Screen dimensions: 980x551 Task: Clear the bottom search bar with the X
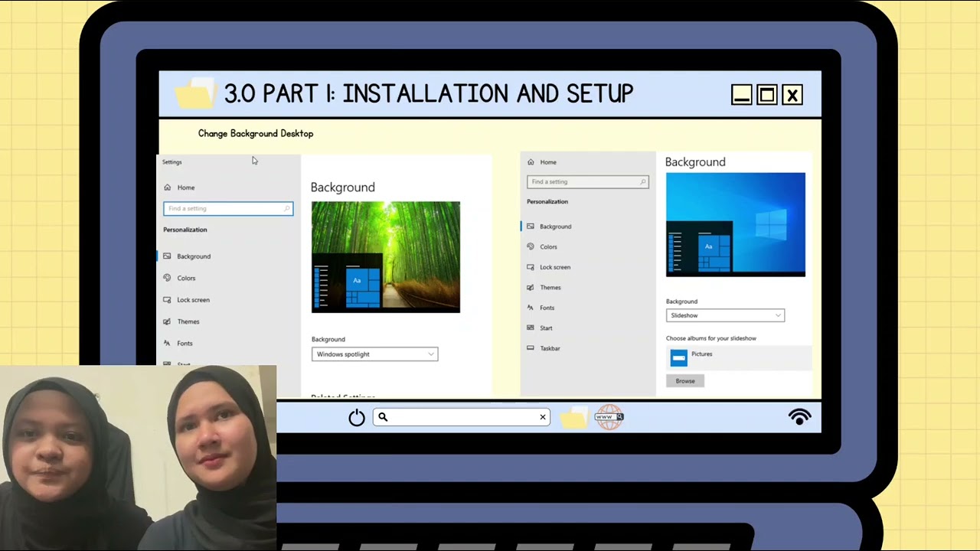pyautogui.click(x=543, y=417)
